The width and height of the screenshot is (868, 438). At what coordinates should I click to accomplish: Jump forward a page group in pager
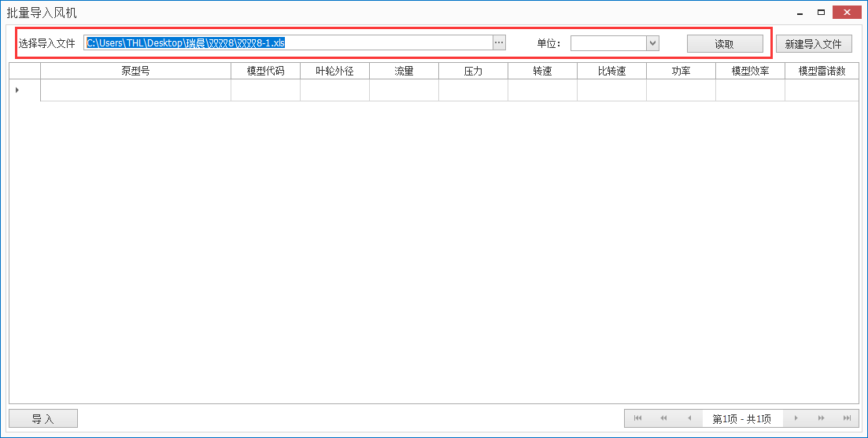pyautogui.click(x=821, y=418)
